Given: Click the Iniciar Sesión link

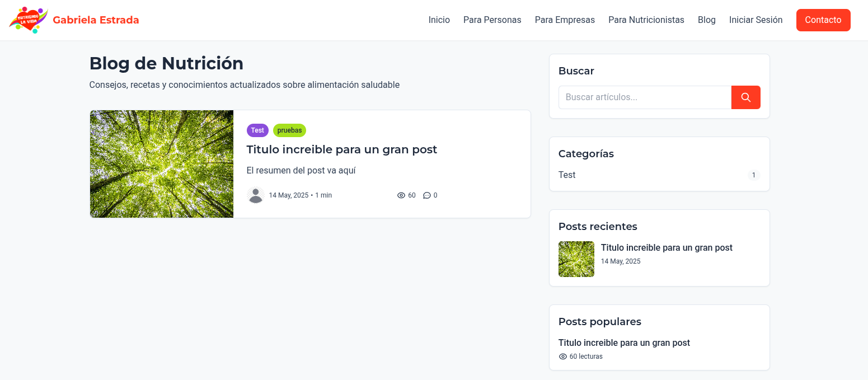Looking at the screenshot, I should (x=756, y=20).
